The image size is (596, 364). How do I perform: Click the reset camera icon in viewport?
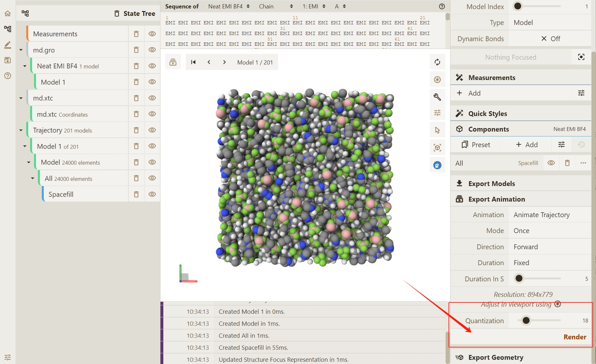437,62
